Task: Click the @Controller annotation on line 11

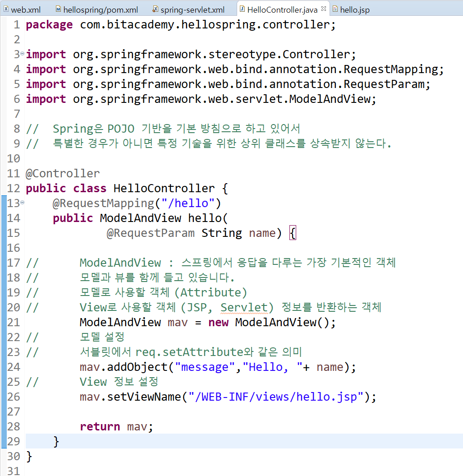Action: coord(63,173)
